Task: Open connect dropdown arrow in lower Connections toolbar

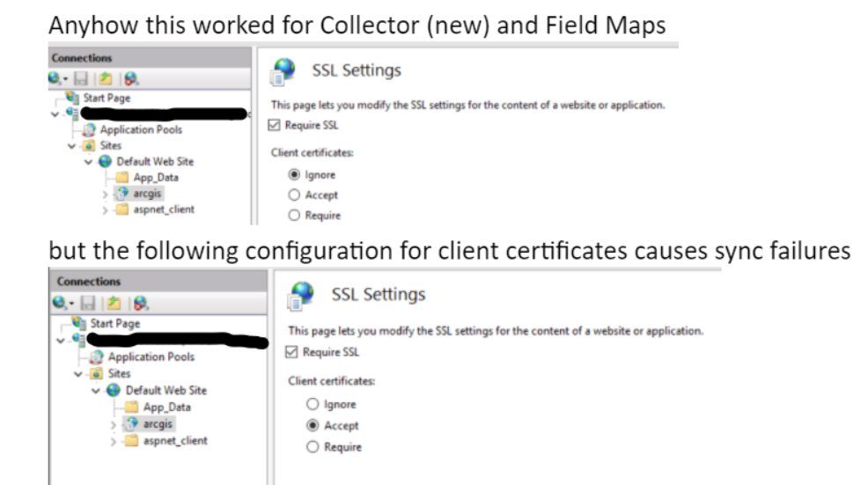Action: pos(70,304)
